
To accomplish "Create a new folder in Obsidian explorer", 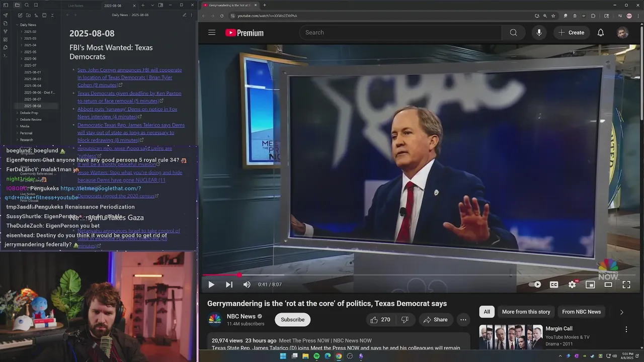I will (28, 16).
